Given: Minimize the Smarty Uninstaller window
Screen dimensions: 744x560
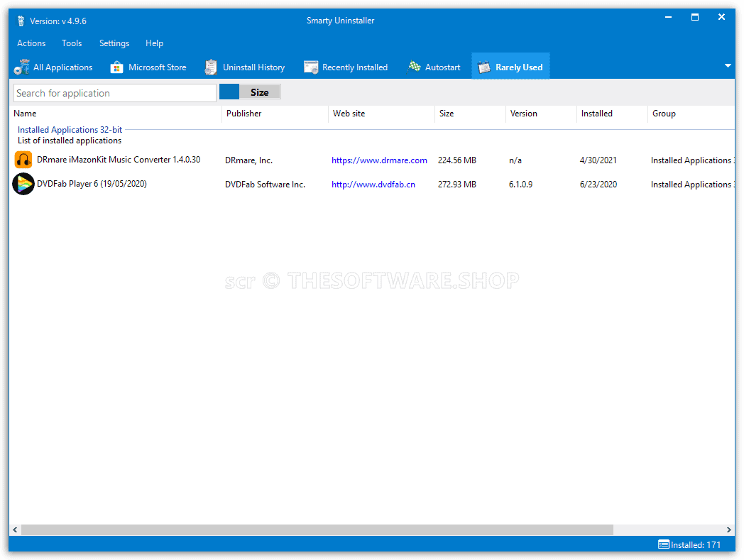Looking at the screenshot, I should click(x=668, y=18).
